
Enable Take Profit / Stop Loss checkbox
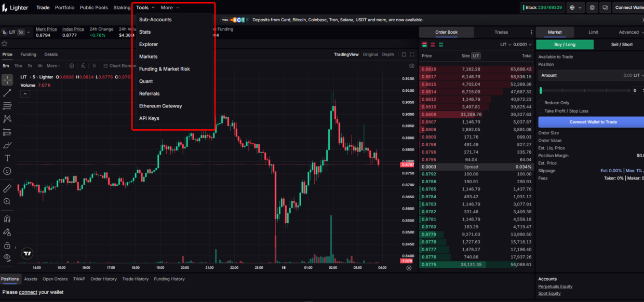pyautogui.click(x=541, y=111)
